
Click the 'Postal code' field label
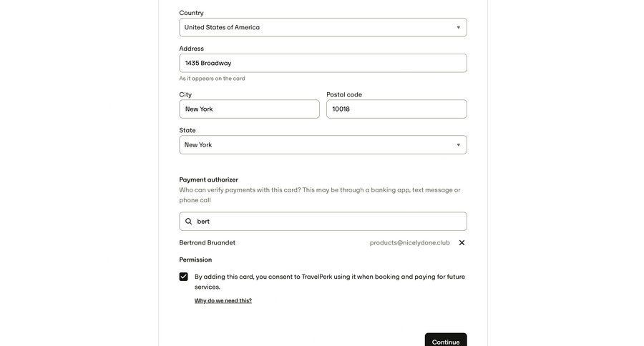344,94
